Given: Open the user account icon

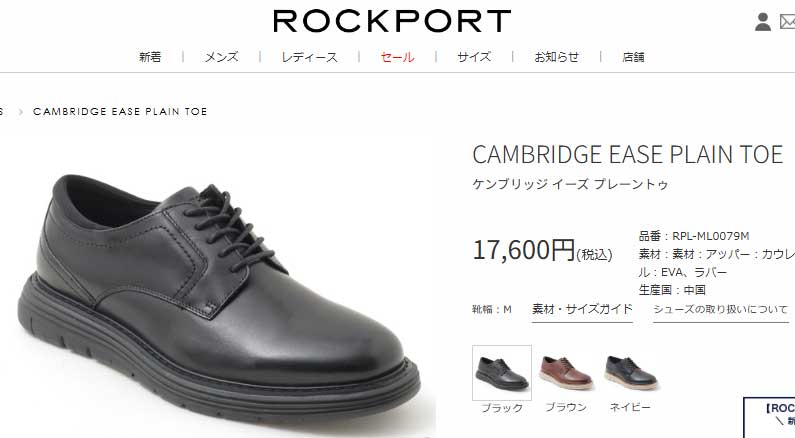Looking at the screenshot, I should click(x=763, y=22).
